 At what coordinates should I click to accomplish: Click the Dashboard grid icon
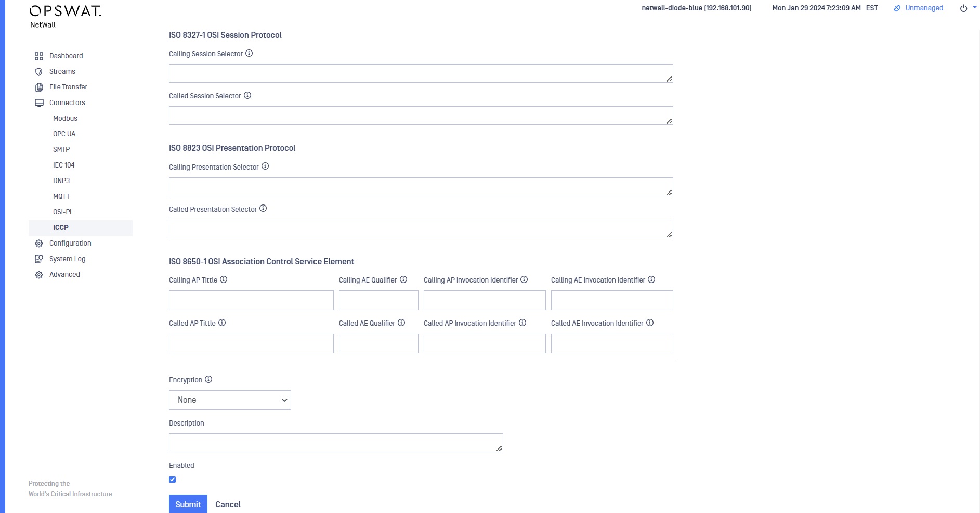[x=39, y=56]
